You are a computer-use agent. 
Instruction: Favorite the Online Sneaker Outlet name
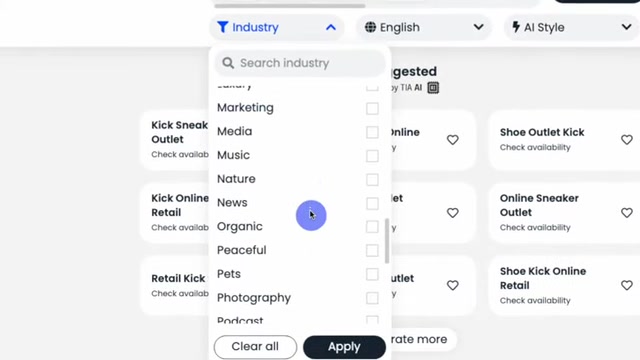tap(627, 213)
